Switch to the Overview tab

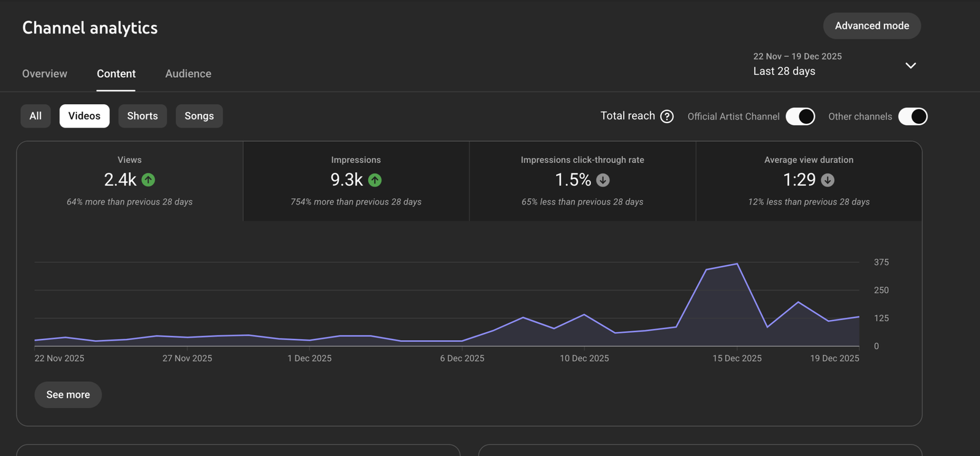[x=45, y=74]
